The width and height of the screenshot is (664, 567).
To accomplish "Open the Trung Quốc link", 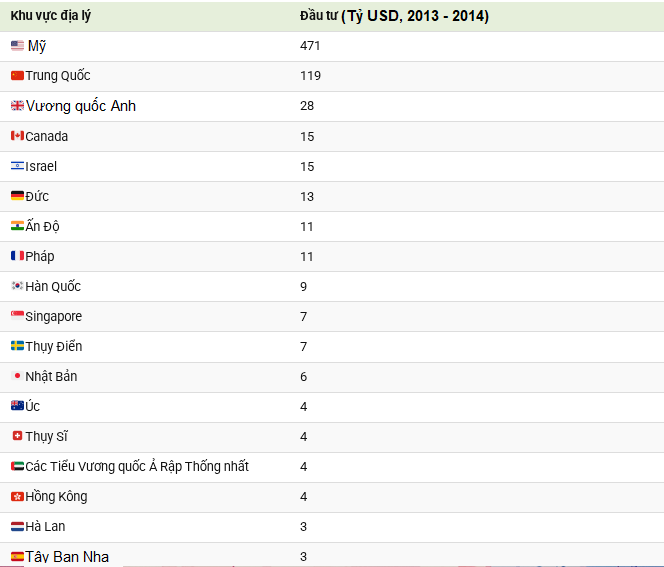I will click(x=58, y=75).
